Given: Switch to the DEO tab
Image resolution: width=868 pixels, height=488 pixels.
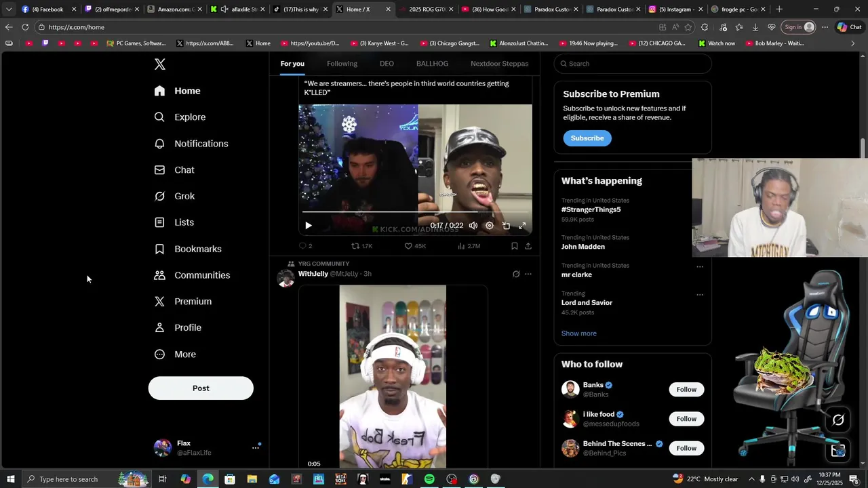Looking at the screenshot, I should pos(387,64).
